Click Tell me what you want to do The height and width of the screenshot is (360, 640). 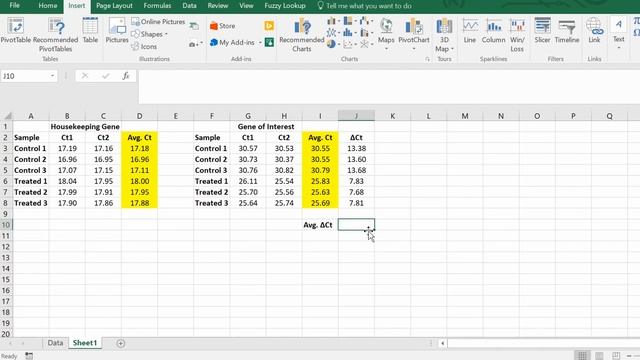(364, 6)
